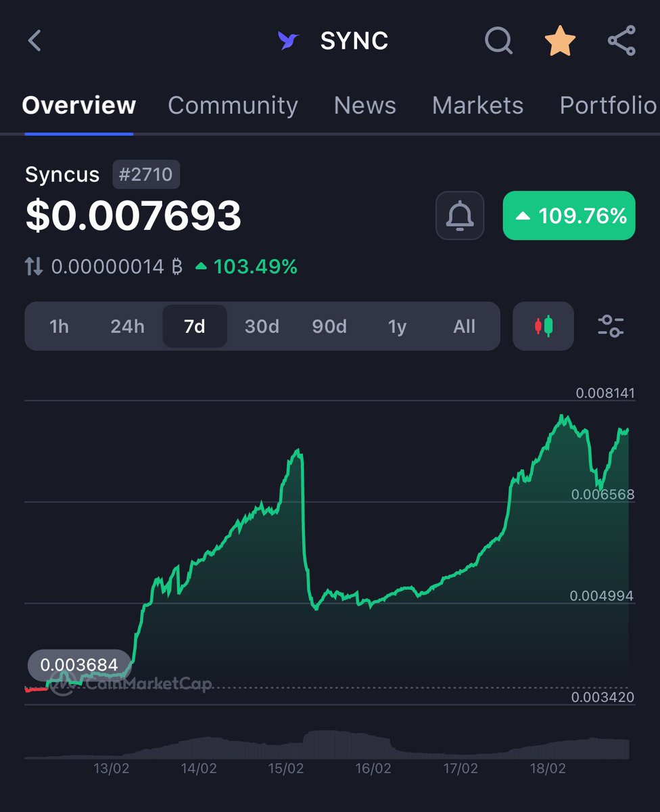The image size is (660, 812).
Task: Open the Overview tab
Action: 79,106
